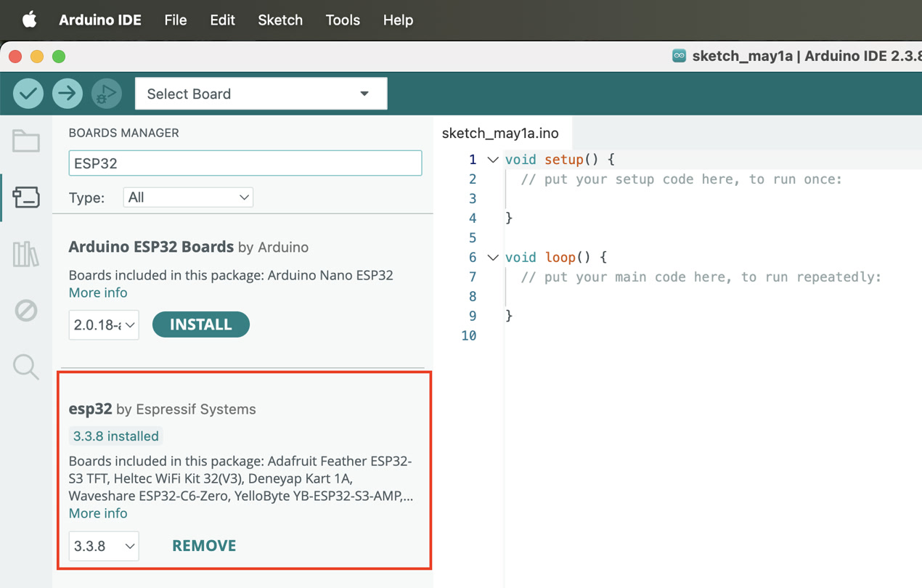Click the "by Espressif Systems" author text
The width and height of the screenshot is (922, 588).
186,409
